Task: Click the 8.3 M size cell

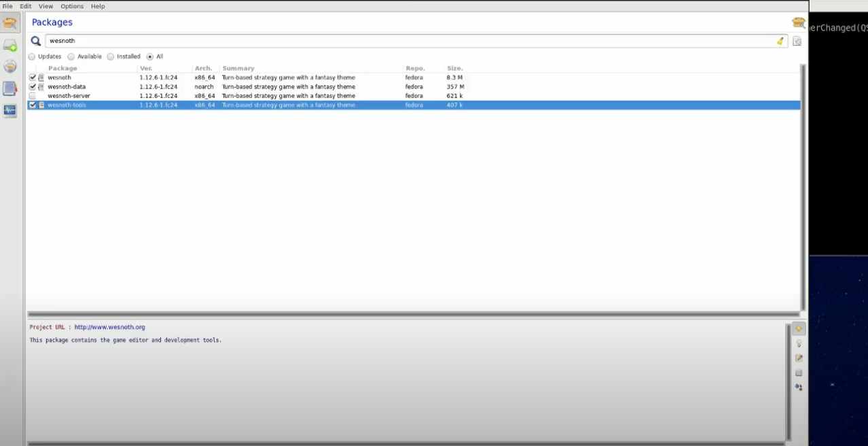Action: click(x=455, y=78)
